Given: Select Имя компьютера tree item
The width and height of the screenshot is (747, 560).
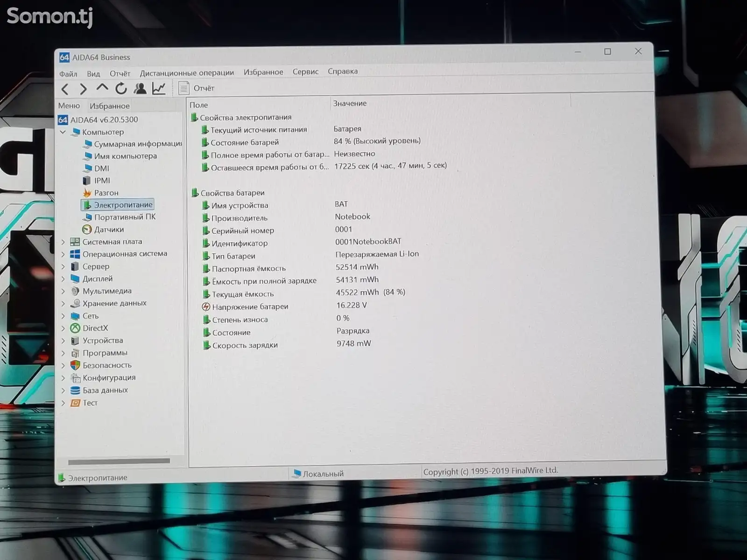Looking at the screenshot, I should pyautogui.click(x=120, y=156).
